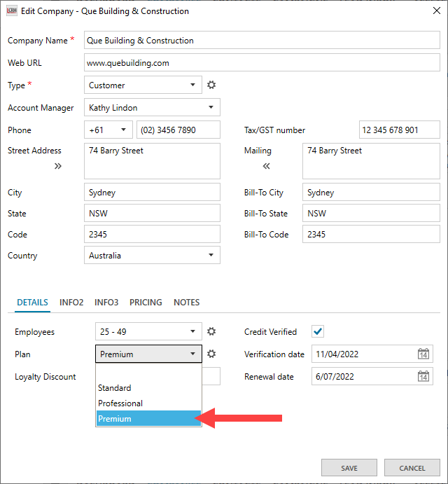
Task: Click the CANCEL button
Action: coord(412,468)
